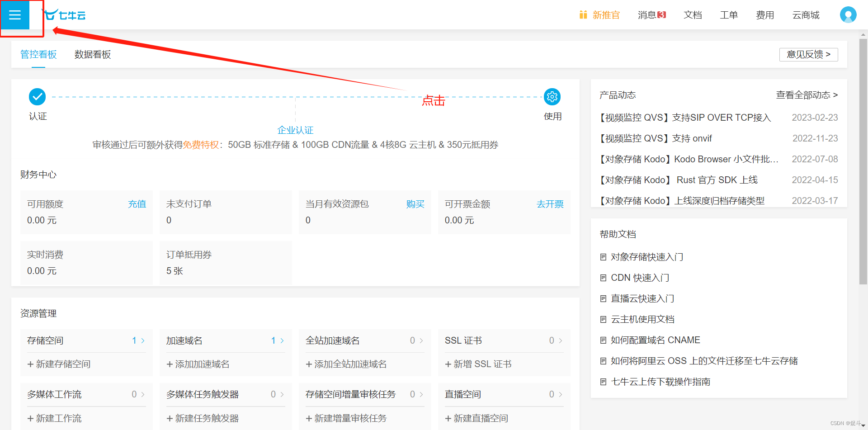Click 新建存储空间

coord(59,364)
